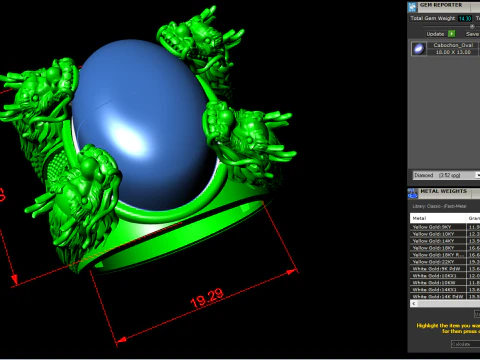Click the Gem Reporter panel title
This screenshot has height=360, width=480.
click(x=441, y=5)
